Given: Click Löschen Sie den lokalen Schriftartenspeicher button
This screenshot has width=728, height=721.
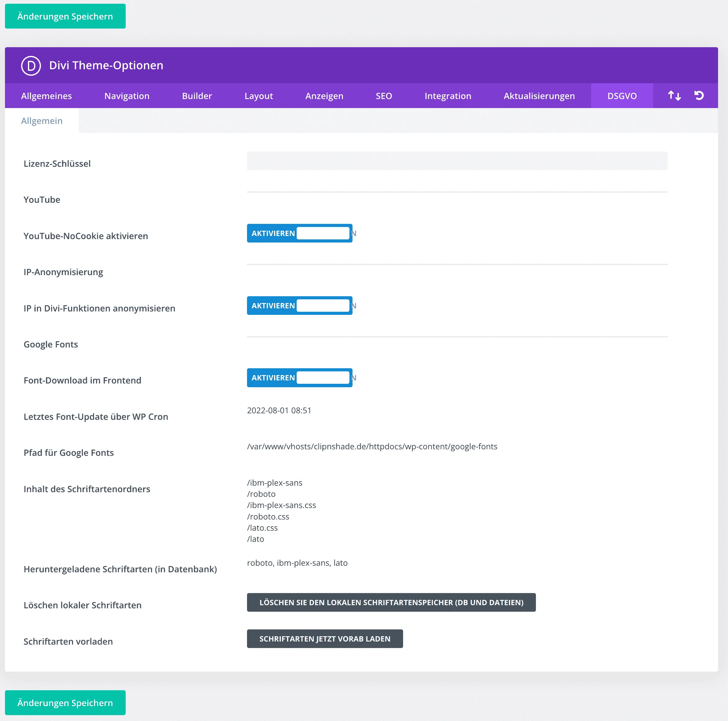Looking at the screenshot, I should pos(391,603).
